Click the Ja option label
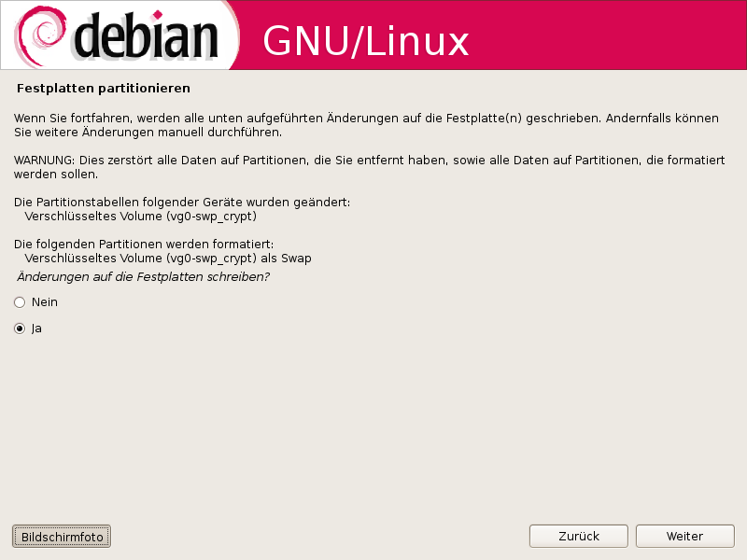This screenshot has height=560, width=747. point(36,329)
